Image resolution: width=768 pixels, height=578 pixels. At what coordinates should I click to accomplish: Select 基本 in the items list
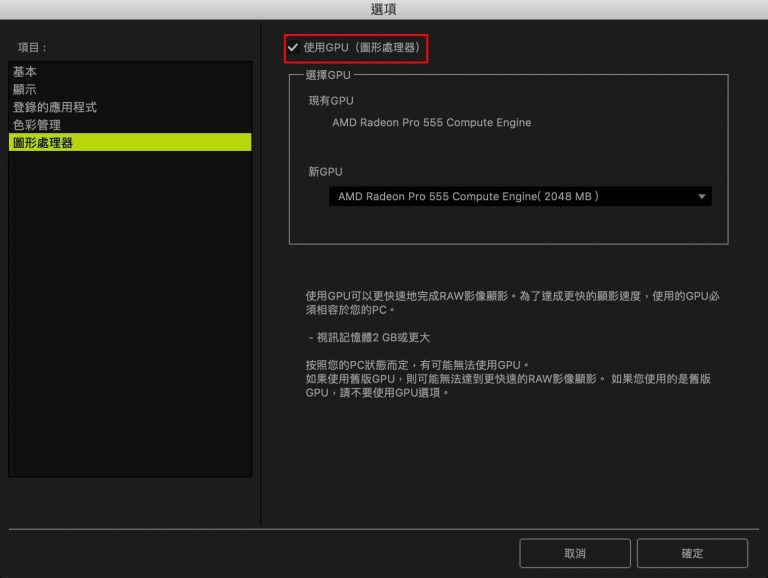pyautogui.click(x=26, y=72)
